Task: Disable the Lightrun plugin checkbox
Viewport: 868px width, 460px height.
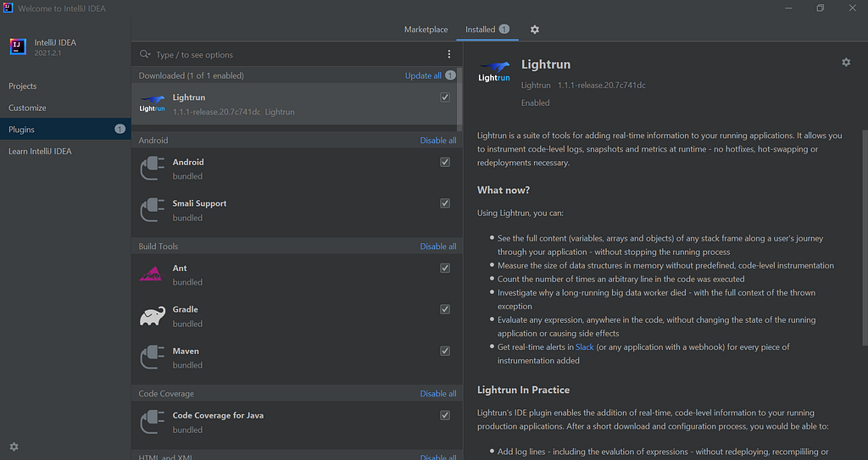Action: tap(445, 97)
